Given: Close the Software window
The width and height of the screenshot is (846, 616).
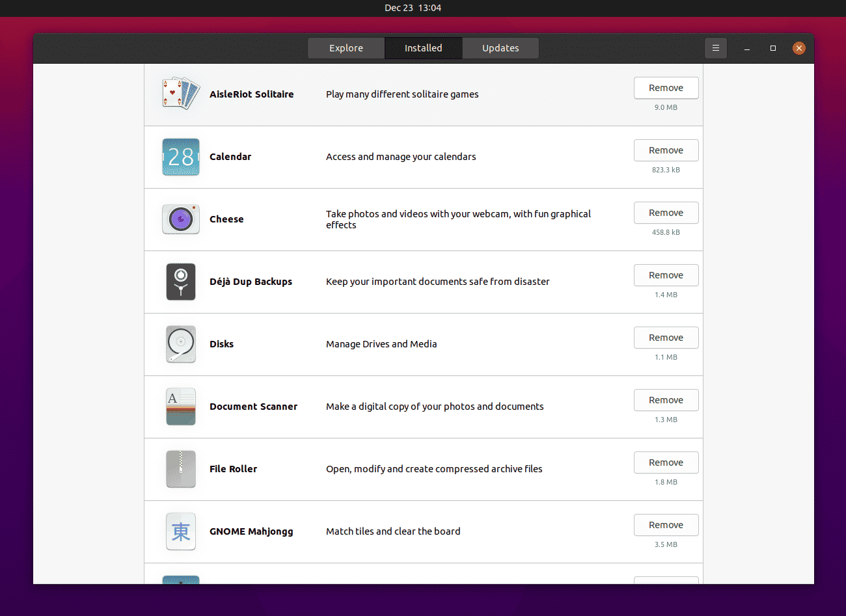Looking at the screenshot, I should click(799, 48).
